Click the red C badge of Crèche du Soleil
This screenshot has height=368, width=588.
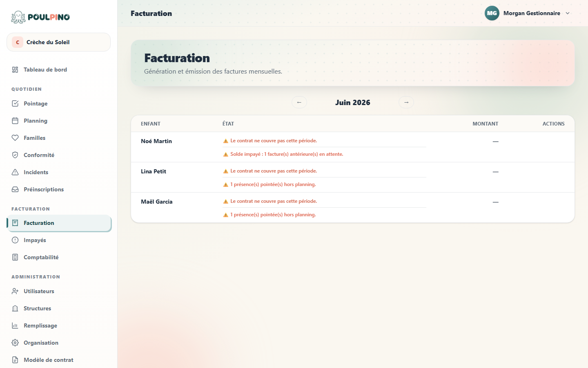(x=18, y=42)
